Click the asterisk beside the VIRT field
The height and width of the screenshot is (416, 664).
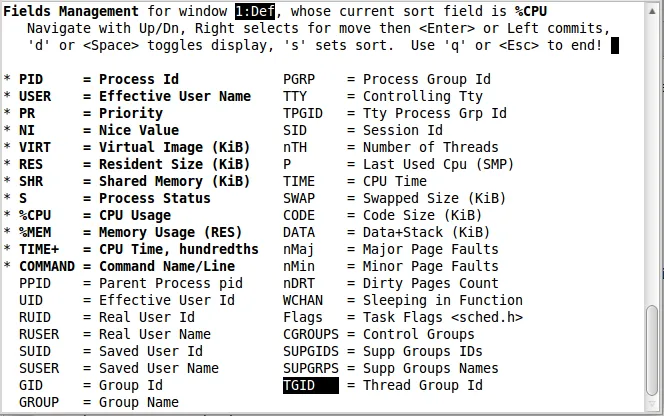pos(8,148)
